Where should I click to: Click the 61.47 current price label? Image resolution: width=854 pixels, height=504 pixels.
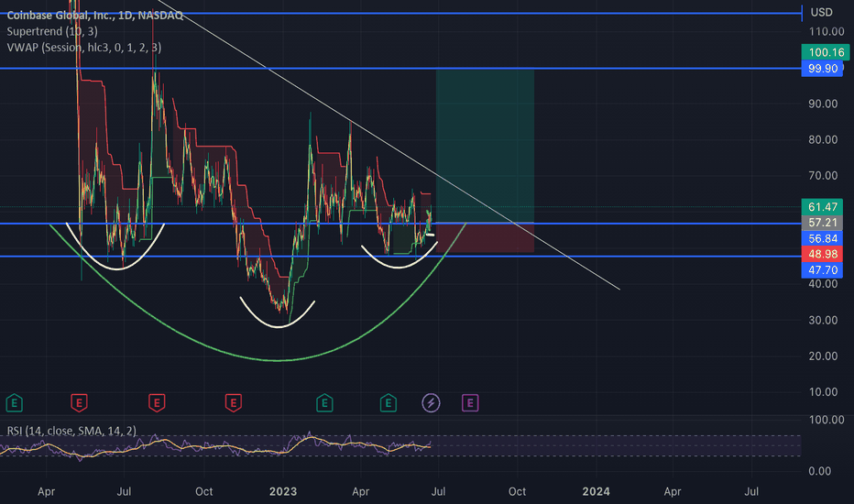pyautogui.click(x=823, y=207)
